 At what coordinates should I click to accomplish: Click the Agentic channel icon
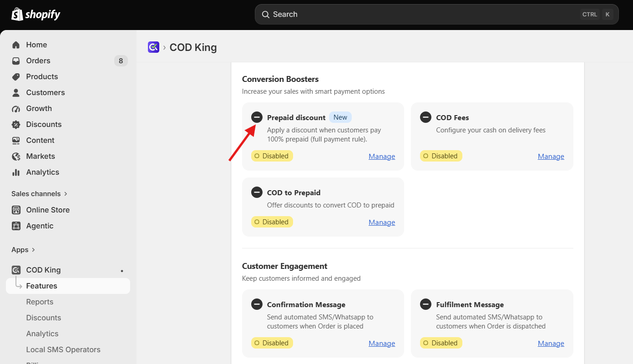click(16, 226)
